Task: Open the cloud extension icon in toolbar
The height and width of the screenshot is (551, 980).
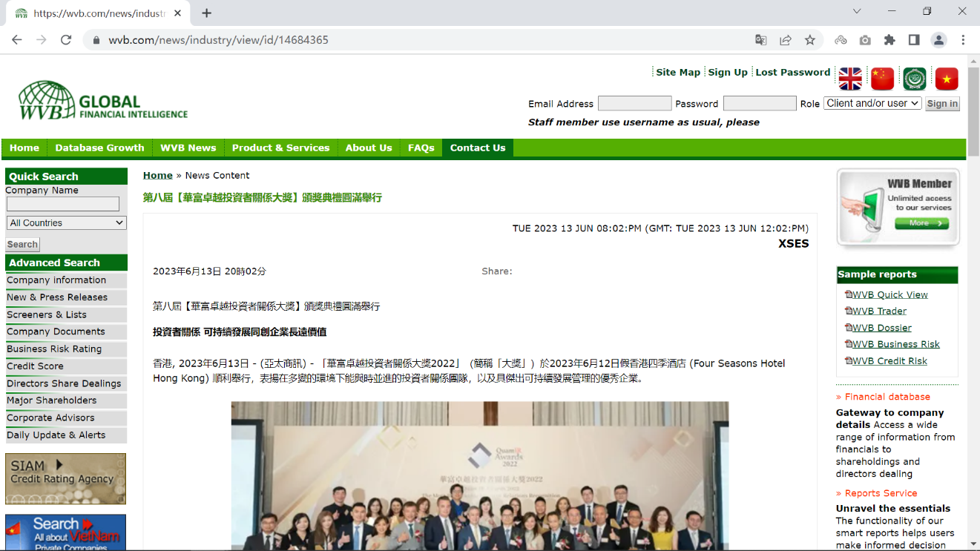Action: (841, 40)
